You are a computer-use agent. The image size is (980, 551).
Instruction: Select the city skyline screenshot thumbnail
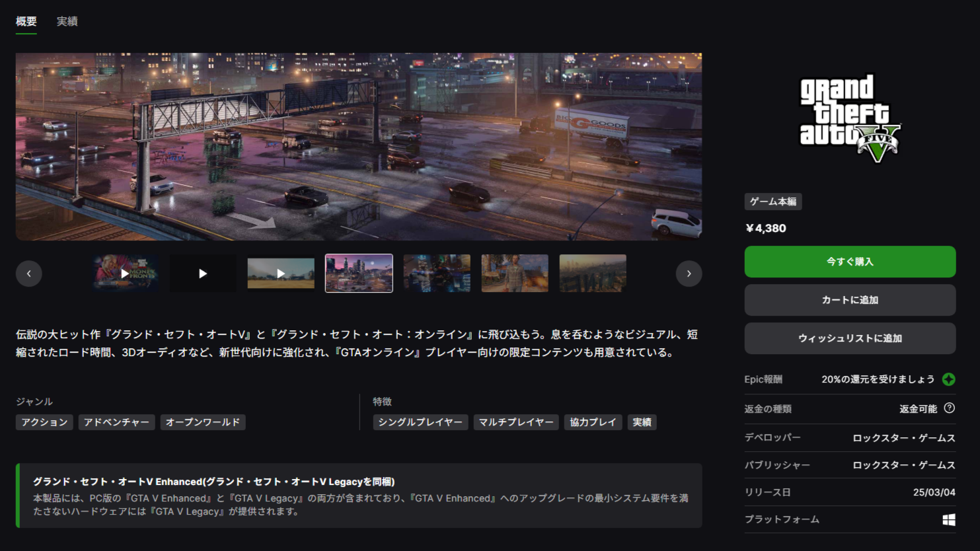(359, 274)
